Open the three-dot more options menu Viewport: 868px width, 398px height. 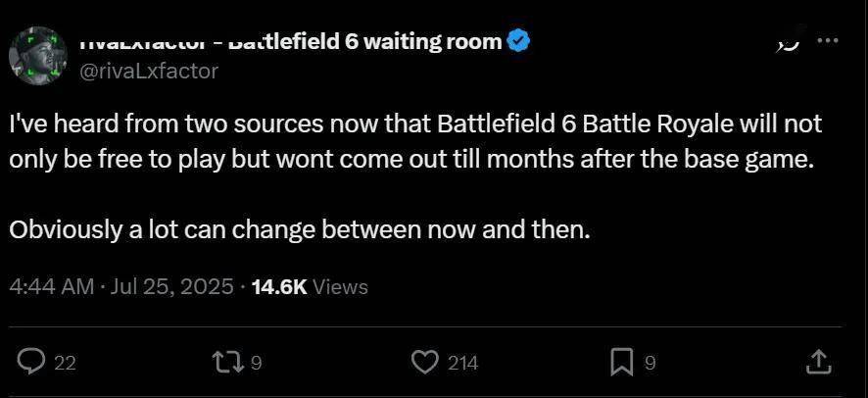click(x=828, y=41)
